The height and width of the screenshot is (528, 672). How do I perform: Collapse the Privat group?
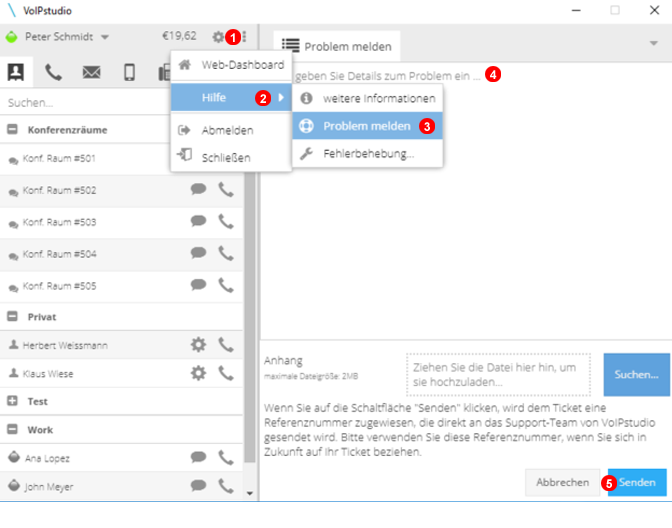(13, 316)
